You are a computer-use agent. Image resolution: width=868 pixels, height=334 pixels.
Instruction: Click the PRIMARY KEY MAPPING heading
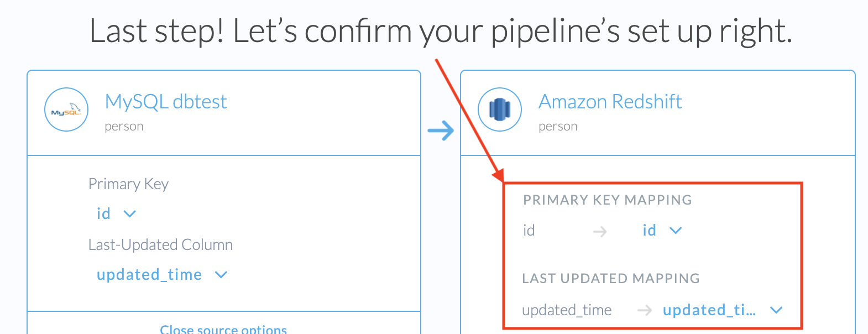607,200
